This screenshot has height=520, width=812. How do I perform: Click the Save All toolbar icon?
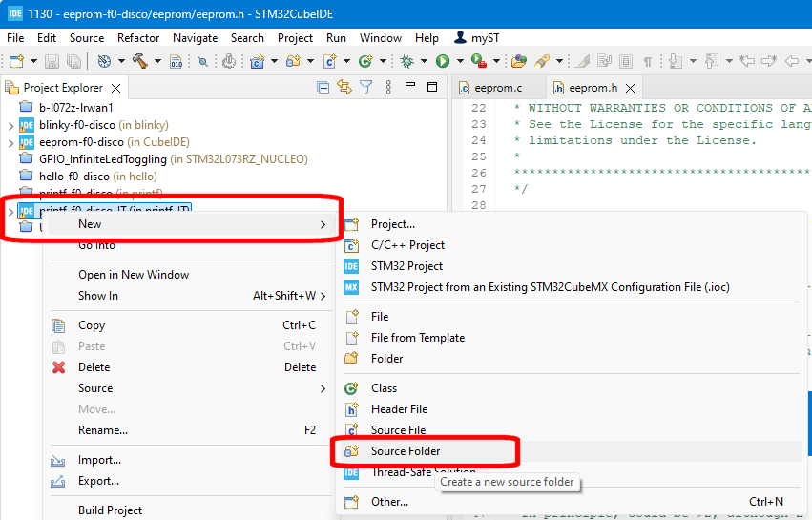coord(74,61)
